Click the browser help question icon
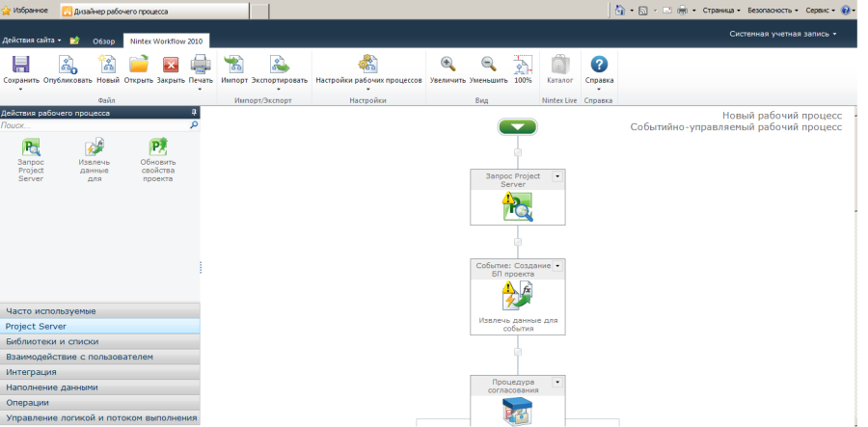Image resolution: width=868 pixels, height=427 pixels. (x=845, y=10)
